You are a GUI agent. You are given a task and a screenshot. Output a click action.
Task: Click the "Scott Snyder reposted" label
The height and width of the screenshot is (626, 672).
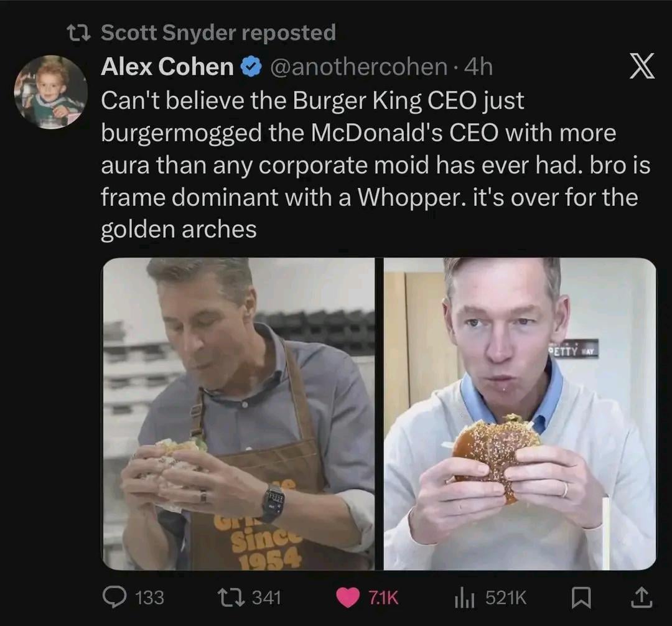click(218, 32)
